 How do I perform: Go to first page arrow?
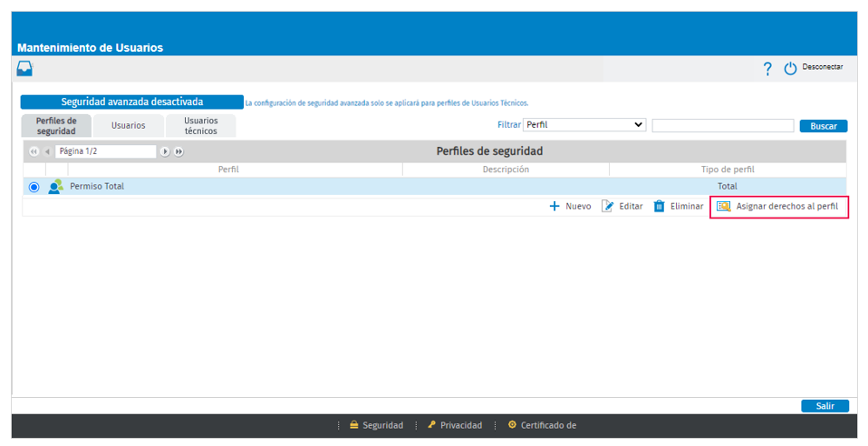(x=34, y=151)
